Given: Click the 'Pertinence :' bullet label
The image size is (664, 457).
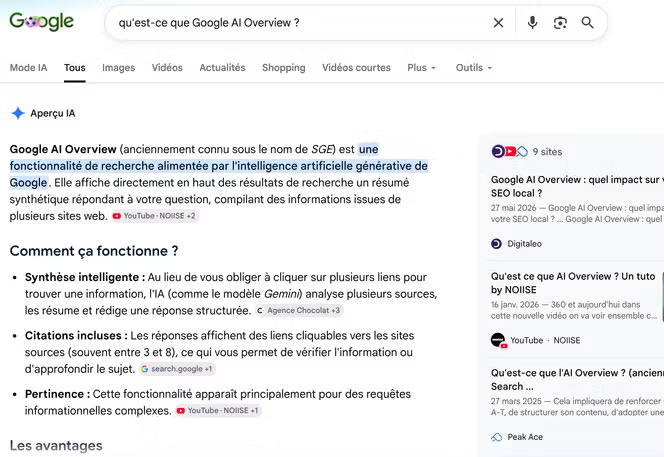Looking at the screenshot, I should tap(57, 394).
